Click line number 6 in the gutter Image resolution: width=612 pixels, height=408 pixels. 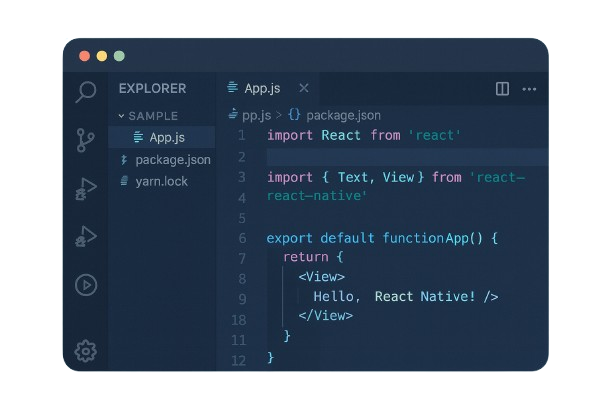pos(242,238)
